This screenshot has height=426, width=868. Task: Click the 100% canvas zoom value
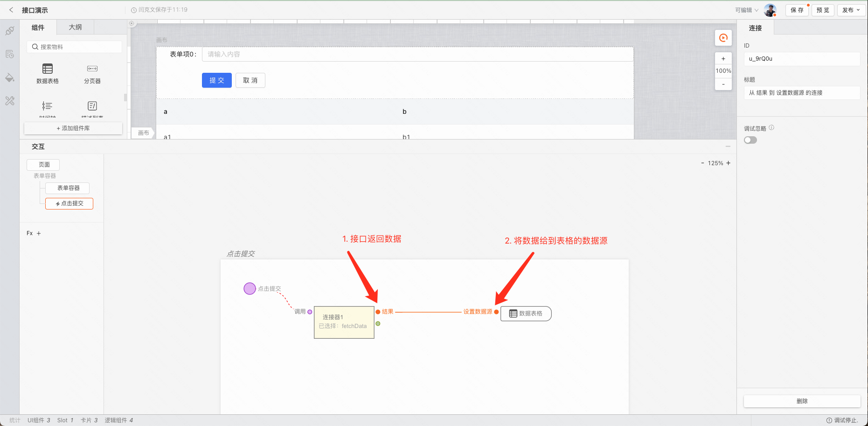click(x=723, y=71)
